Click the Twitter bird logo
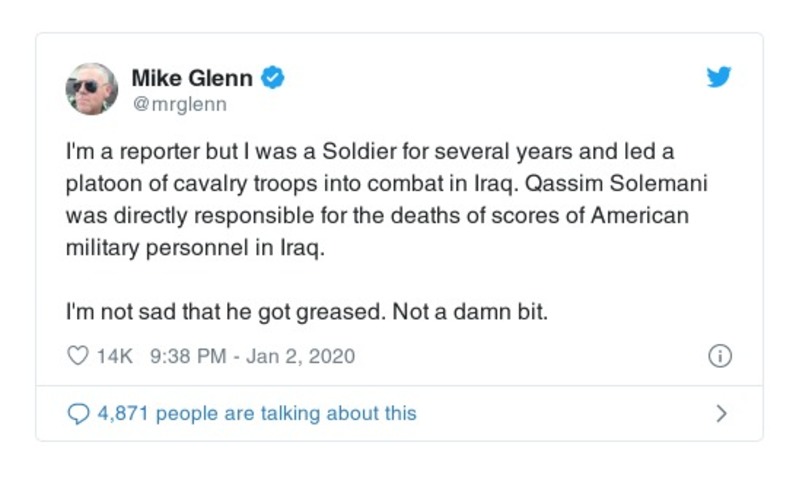This screenshot has width=799, height=490. [x=718, y=77]
